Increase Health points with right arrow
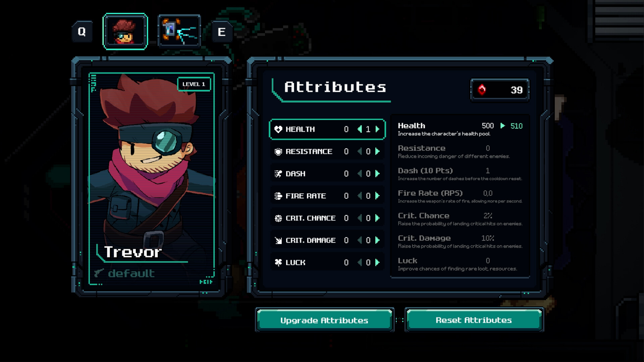644x362 pixels. [x=378, y=129]
